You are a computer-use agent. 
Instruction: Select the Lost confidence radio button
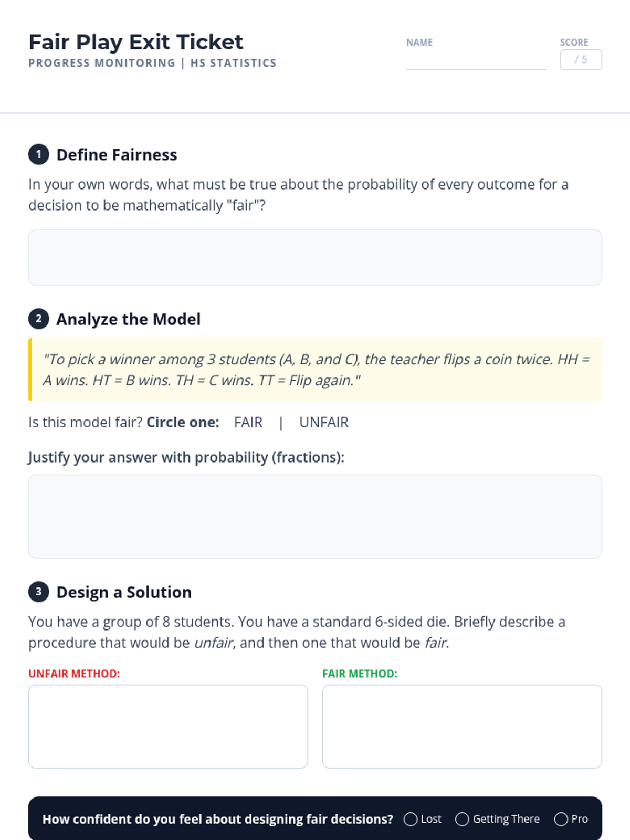click(411, 819)
